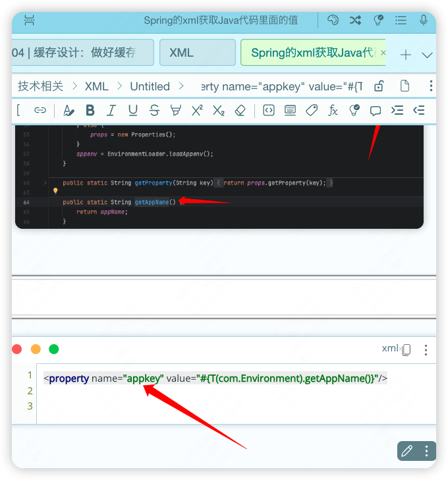Click the yellow lightbulb hint in code
Image resolution: width=448 pixels, height=480 pixels.
[55, 191]
